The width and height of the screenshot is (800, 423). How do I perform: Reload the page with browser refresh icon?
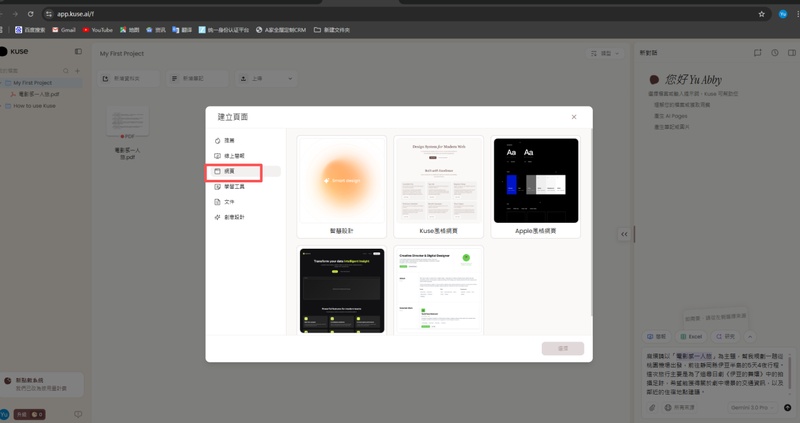tap(31, 14)
